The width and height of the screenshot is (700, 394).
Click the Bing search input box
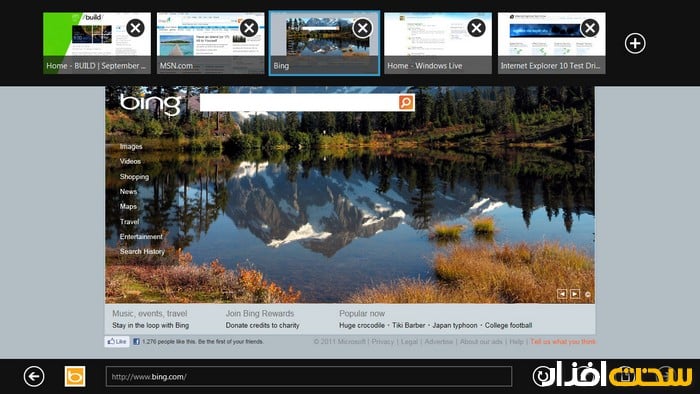coord(299,103)
